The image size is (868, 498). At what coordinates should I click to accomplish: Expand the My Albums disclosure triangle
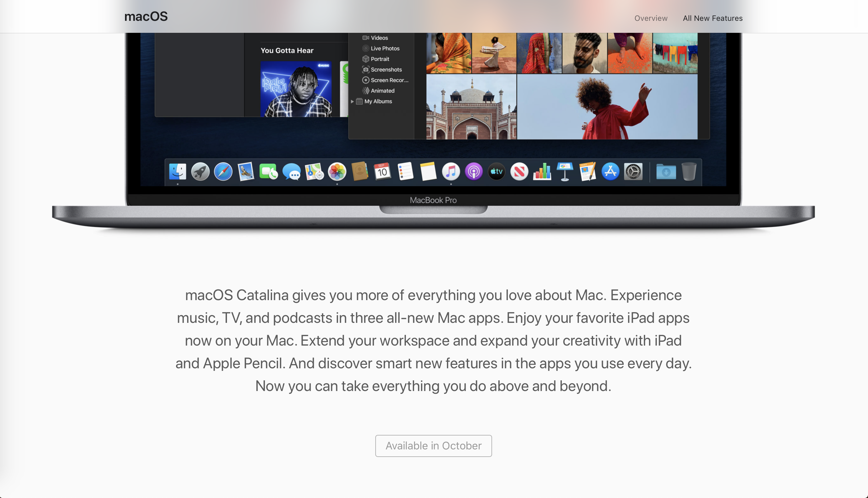pos(352,102)
